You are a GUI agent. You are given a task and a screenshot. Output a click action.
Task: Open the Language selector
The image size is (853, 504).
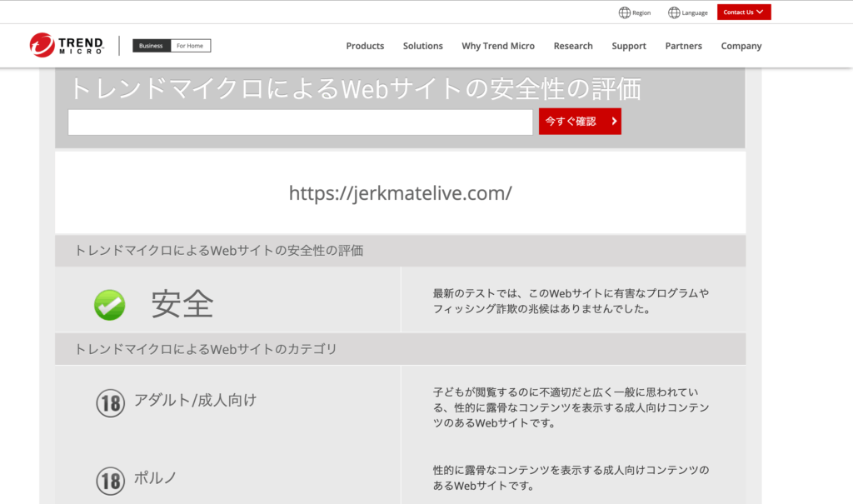(x=687, y=12)
